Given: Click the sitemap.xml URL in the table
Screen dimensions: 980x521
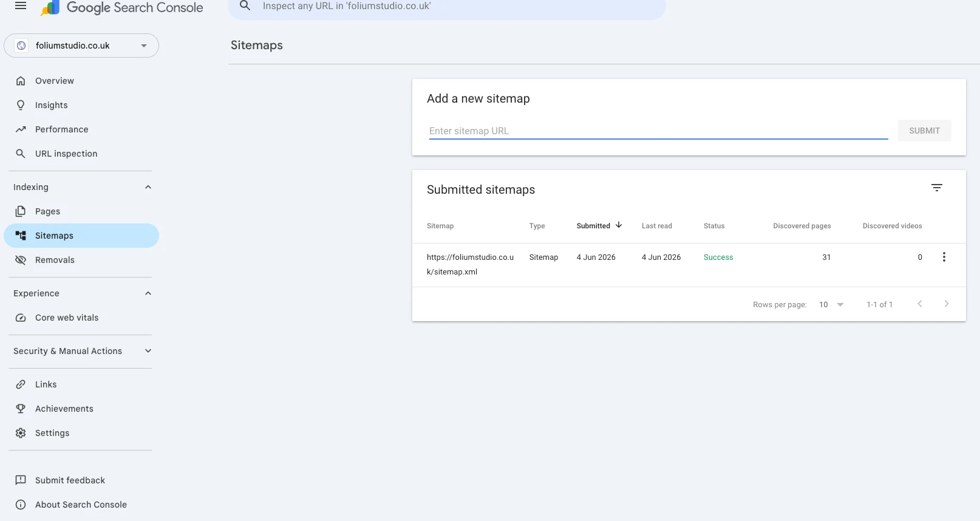Looking at the screenshot, I should pos(470,264).
